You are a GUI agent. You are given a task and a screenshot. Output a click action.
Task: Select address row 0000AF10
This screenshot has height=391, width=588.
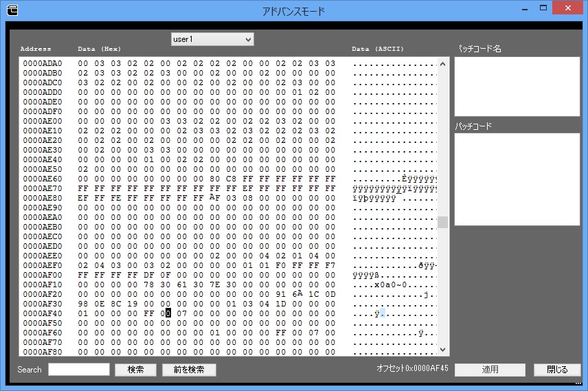pos(43,284)
